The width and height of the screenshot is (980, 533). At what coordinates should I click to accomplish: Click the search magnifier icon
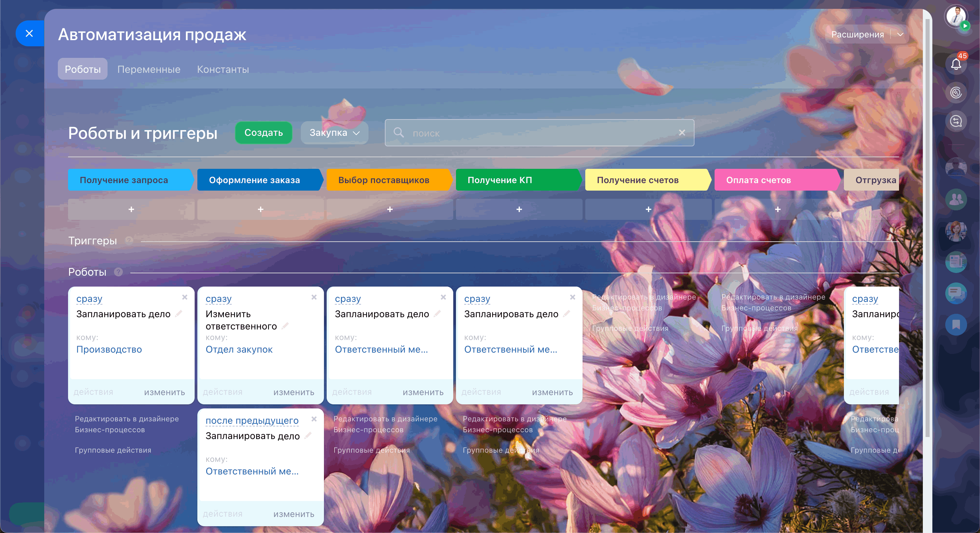click(398, 132)
